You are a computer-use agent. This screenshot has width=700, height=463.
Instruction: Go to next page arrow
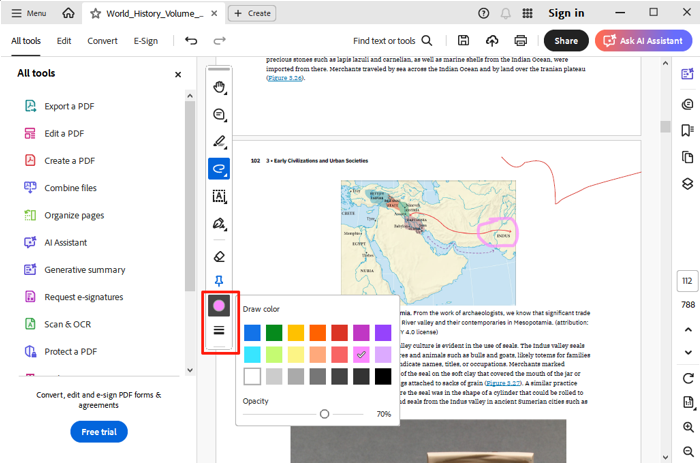[688, 353]
